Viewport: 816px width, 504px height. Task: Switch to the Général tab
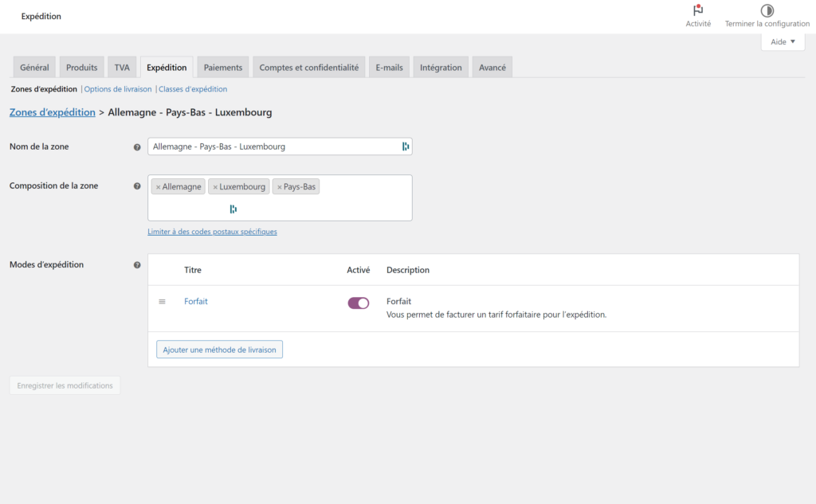point(34,67)
